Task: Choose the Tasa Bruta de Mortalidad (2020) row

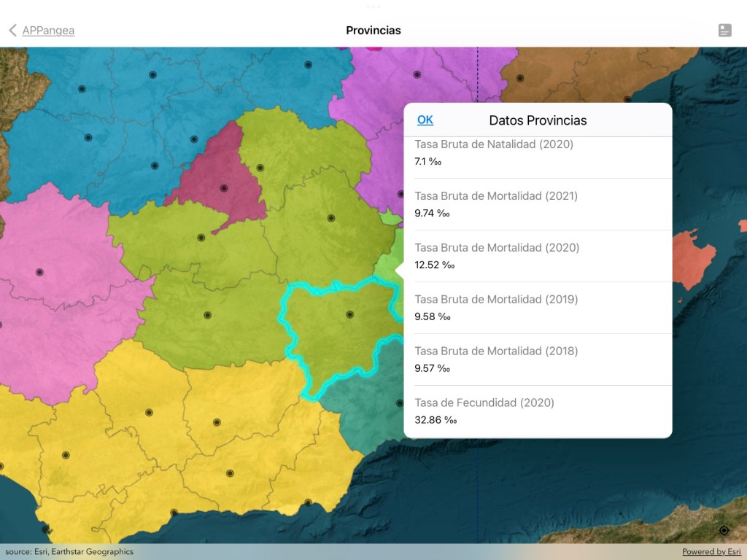Action: pos(538,256)
